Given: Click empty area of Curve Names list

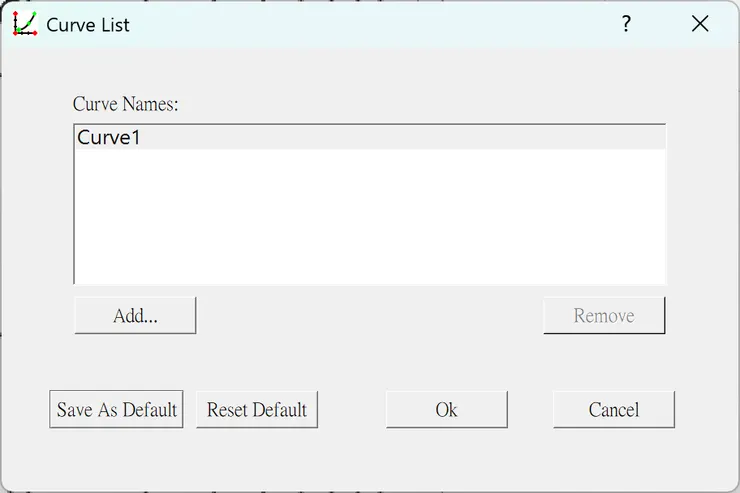Looking at the screenshot, I should (369, 220).
